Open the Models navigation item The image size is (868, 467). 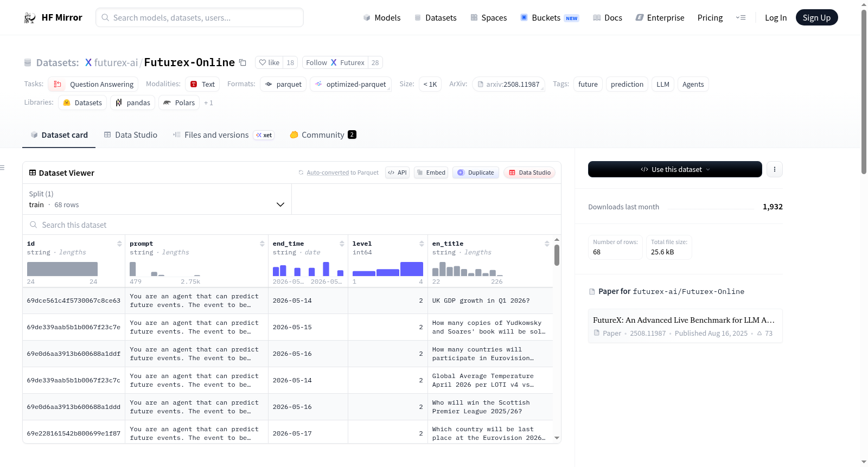(x=382, y=18)
